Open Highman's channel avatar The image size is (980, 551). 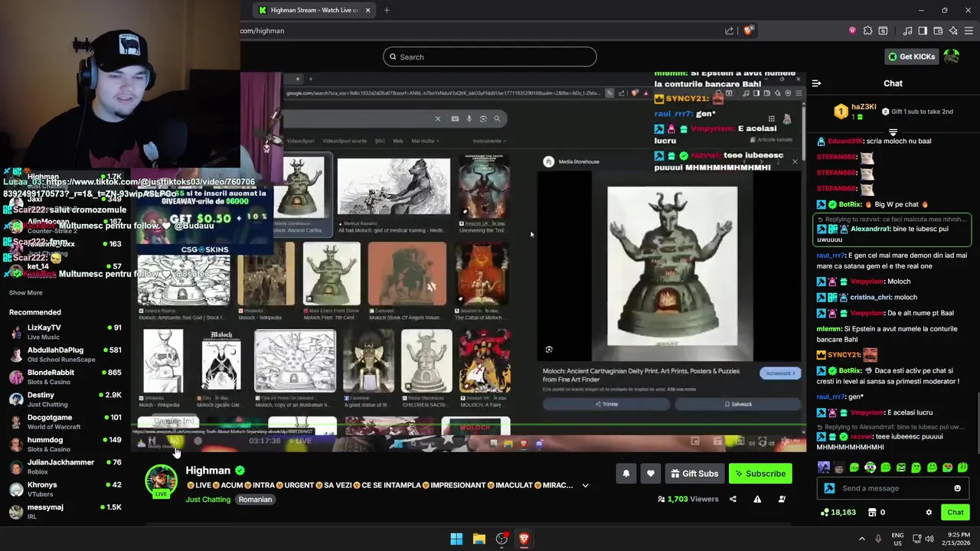click(x=161, y=481)
